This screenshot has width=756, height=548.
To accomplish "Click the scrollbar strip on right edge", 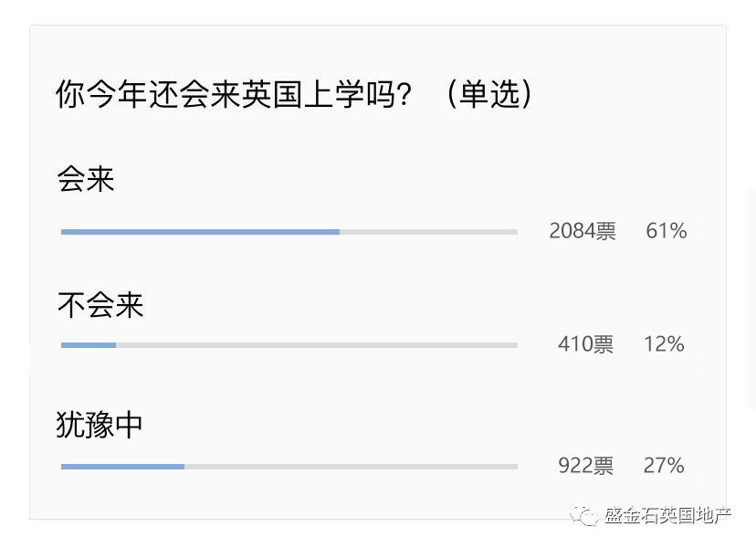I will 751,298.
